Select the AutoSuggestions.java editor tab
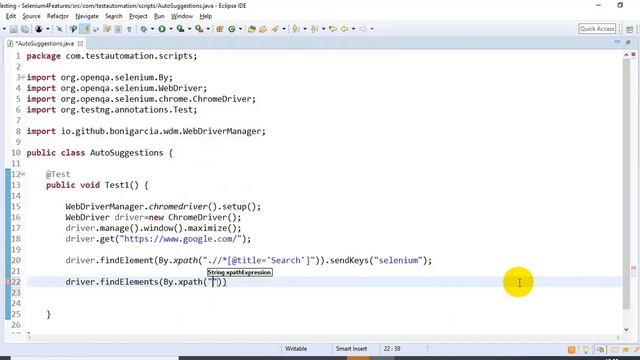The width and height of the screenshot is (640, 360). point(44,43)
